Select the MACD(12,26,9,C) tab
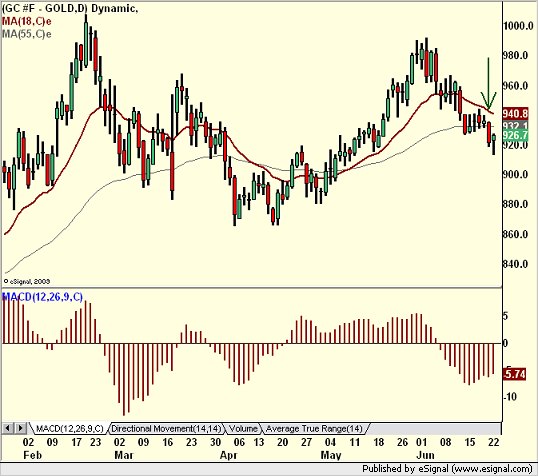The image size is (538, 476). (69, 429)
